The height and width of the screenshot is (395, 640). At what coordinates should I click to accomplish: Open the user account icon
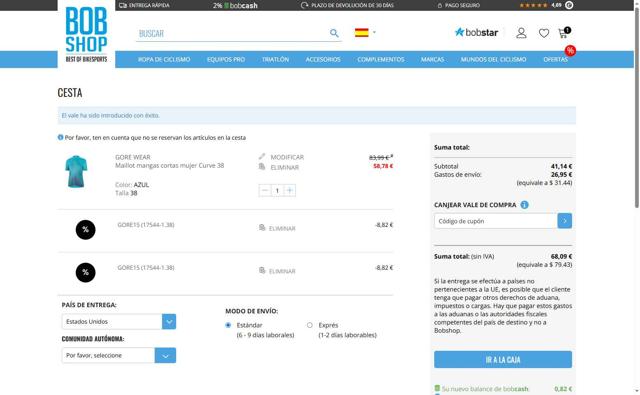click(x=521, y=33)
